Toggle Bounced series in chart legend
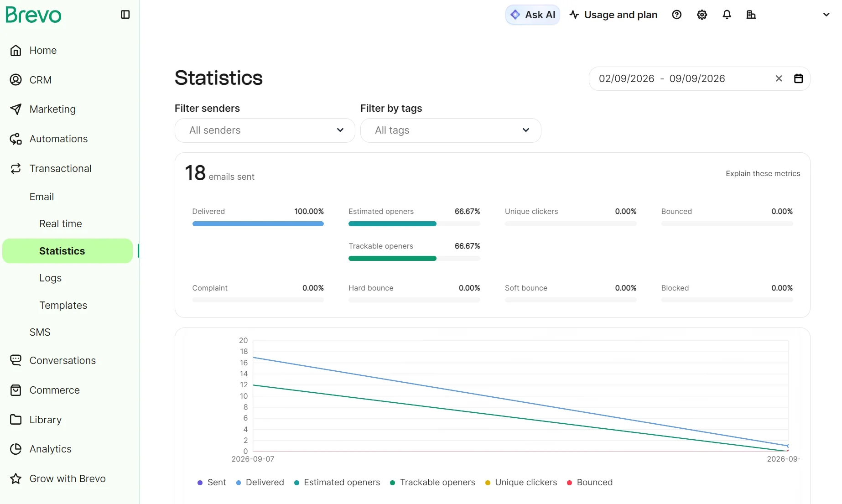The height and width of the screenshot is (504, 842). 590,483
